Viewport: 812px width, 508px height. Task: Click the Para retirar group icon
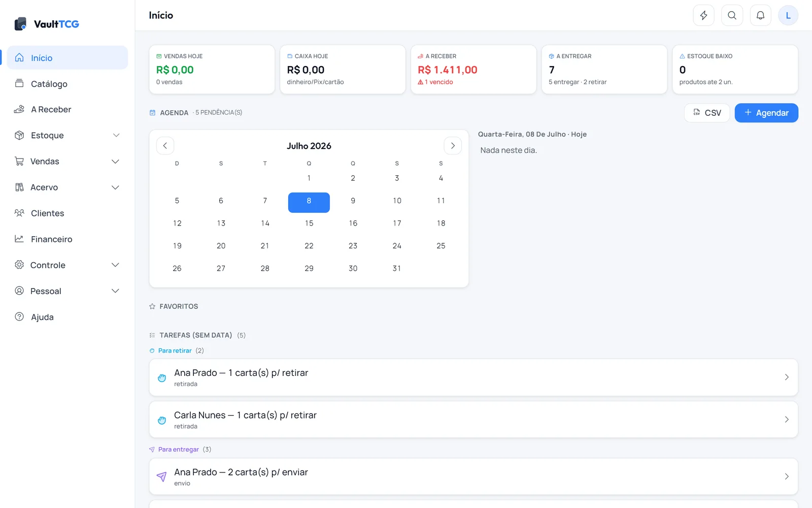[x=152, y=351]
